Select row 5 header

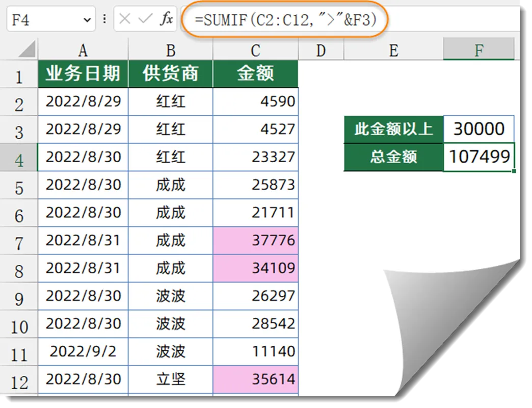pos(19,185)
